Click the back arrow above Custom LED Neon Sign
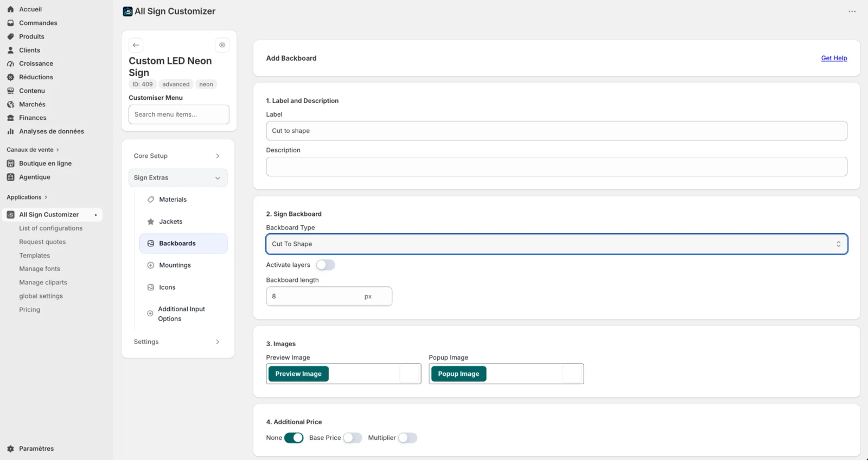Image resolution: width=868 pixels, height=460 pixels. (x=136, y=45)
